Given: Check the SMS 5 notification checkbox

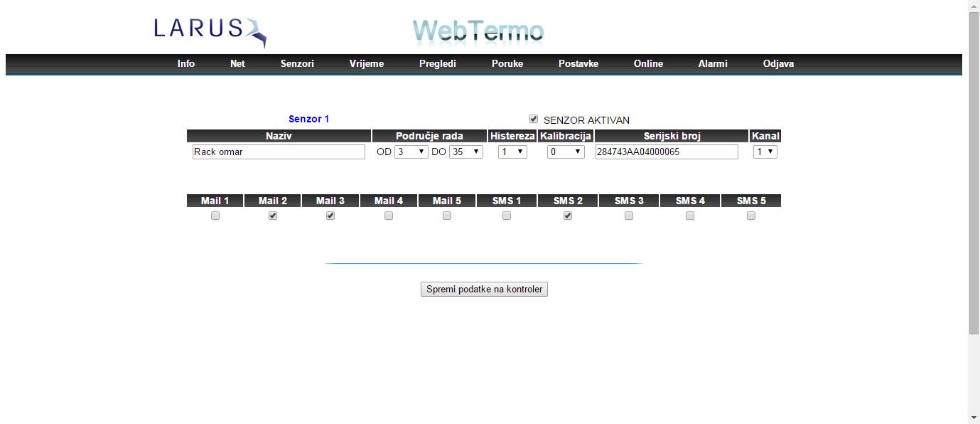Looking at the screenshot, I should [x=751, y=216].
